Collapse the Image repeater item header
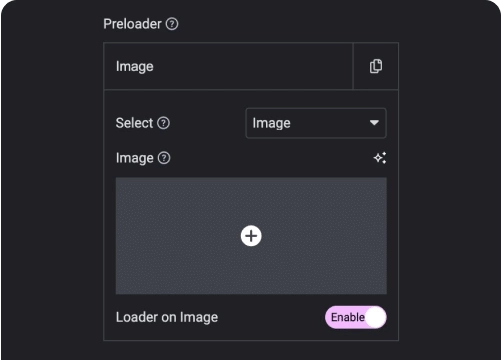This screenshot has height=360, width=501. click(x=228, y=66)
